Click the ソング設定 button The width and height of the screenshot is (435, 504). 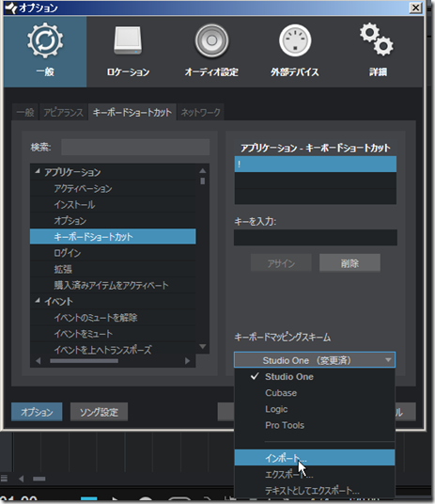tap(99, 412)
